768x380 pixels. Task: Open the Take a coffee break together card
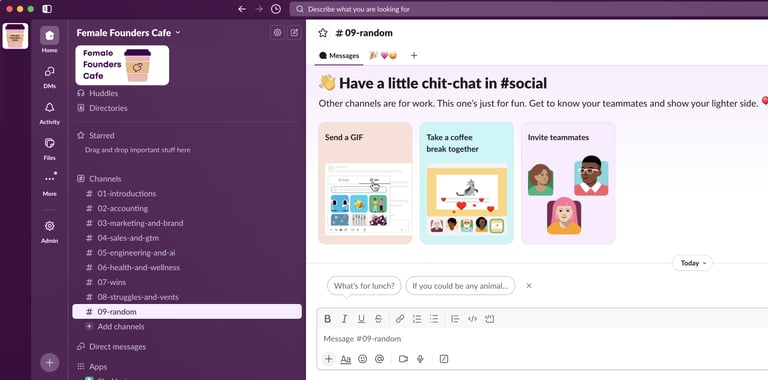point(466,183)
